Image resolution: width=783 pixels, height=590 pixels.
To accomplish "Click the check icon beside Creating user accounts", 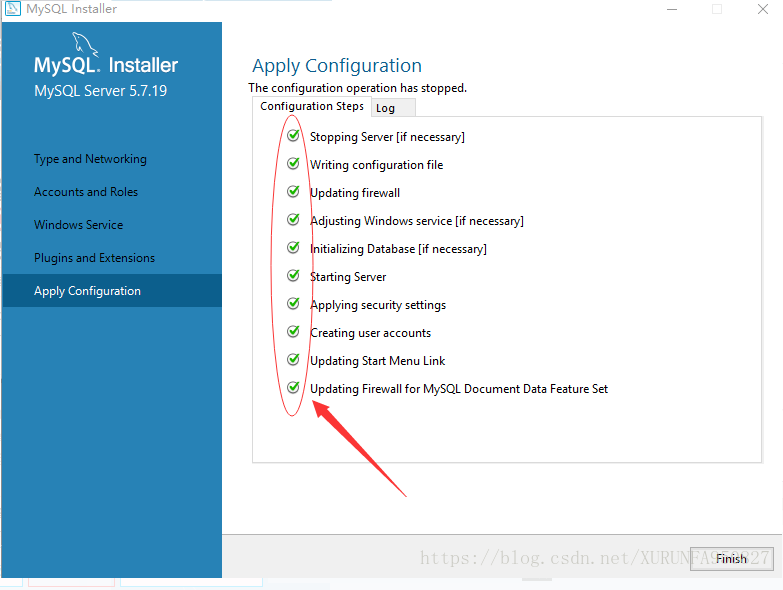I will [x=293, y=332].
